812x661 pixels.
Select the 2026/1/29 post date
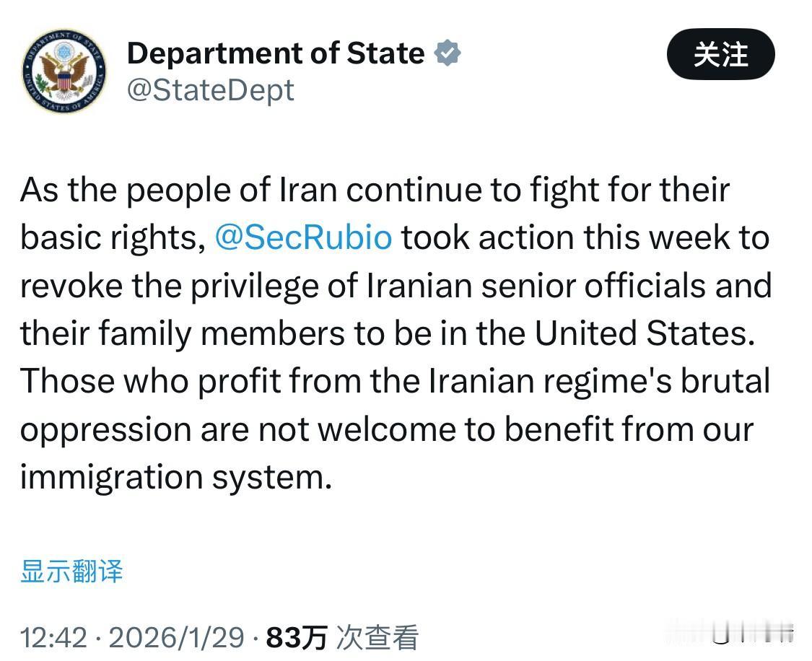(185, 637)
